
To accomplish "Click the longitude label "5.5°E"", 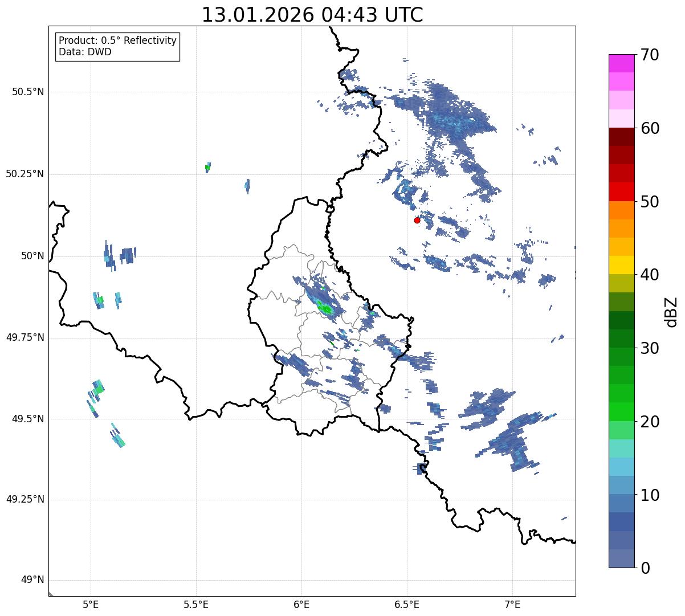I will click(x=196, y=604).
